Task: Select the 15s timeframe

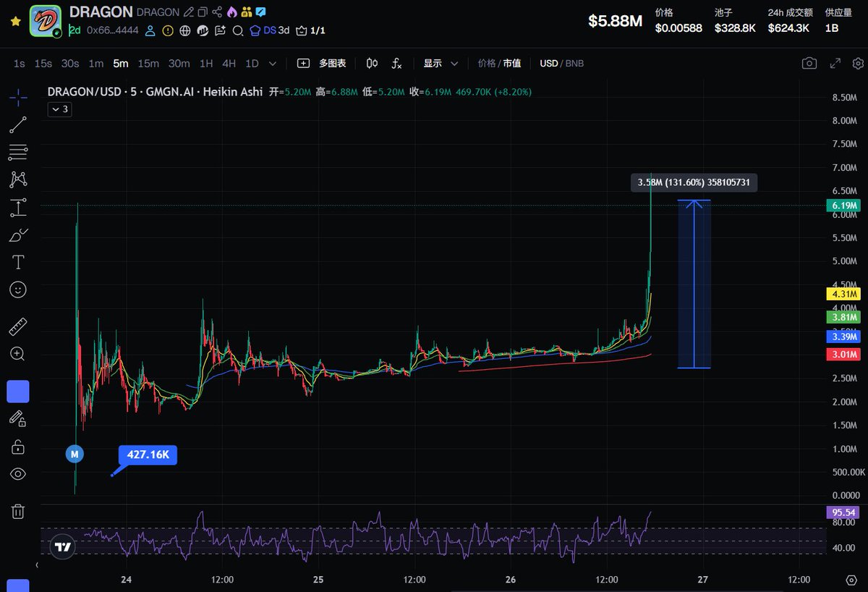Action: (43, 63)
